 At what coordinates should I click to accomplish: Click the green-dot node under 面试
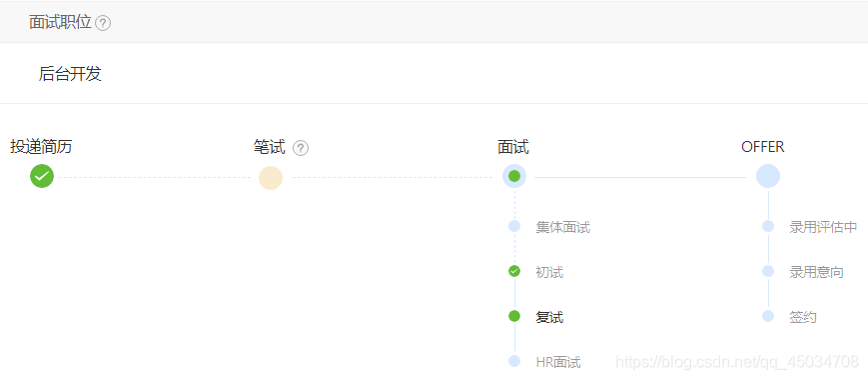click(514, 176)
